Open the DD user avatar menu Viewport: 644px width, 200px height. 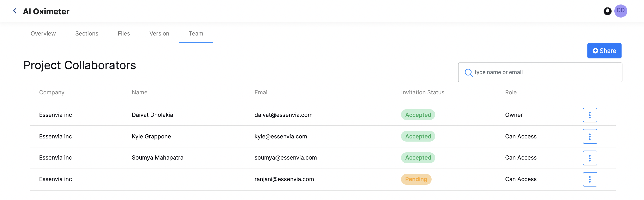[620, 11]
